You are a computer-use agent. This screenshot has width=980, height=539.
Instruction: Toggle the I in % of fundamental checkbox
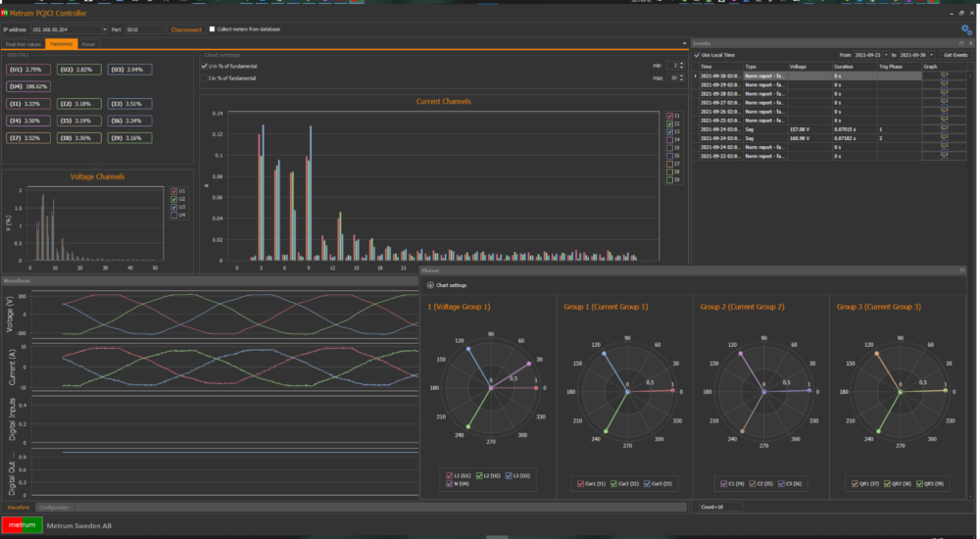tap(205, 78)
